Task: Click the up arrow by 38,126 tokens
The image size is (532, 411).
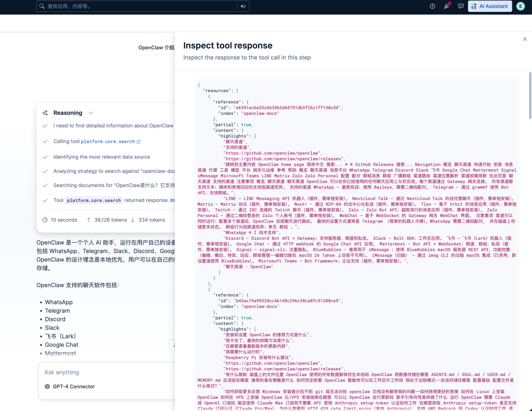Action: (89, 220)
